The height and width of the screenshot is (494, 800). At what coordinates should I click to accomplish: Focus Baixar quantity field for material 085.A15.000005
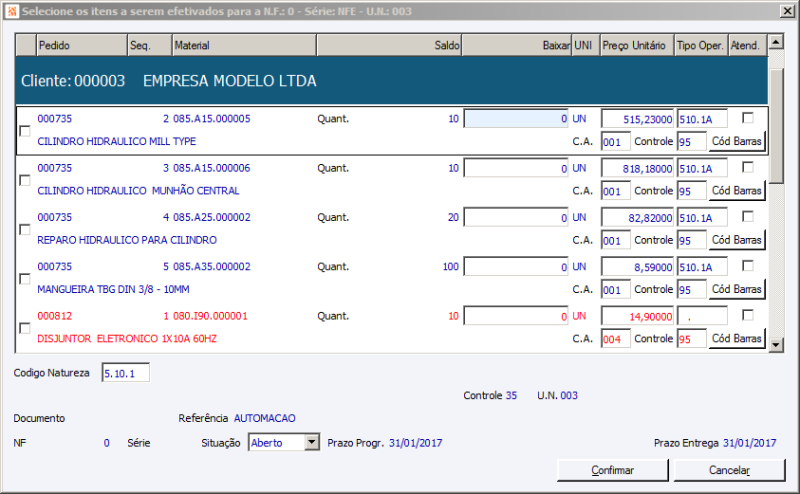coord(516,118)
